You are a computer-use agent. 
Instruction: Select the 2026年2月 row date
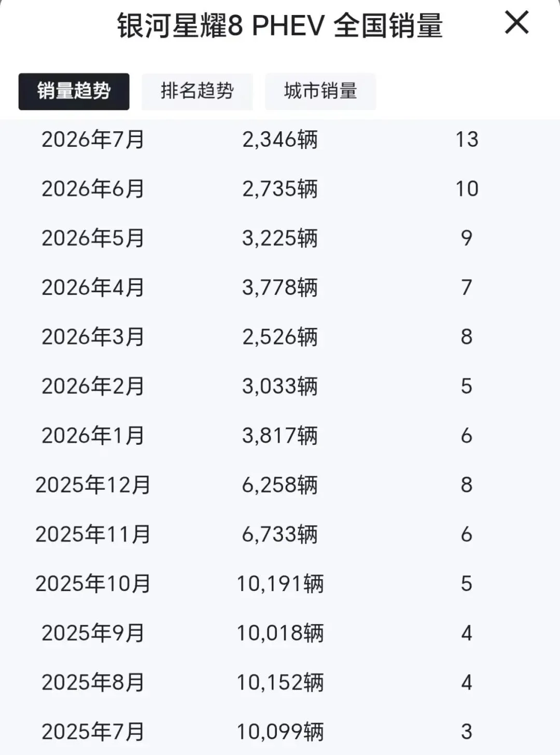(93, 386)
